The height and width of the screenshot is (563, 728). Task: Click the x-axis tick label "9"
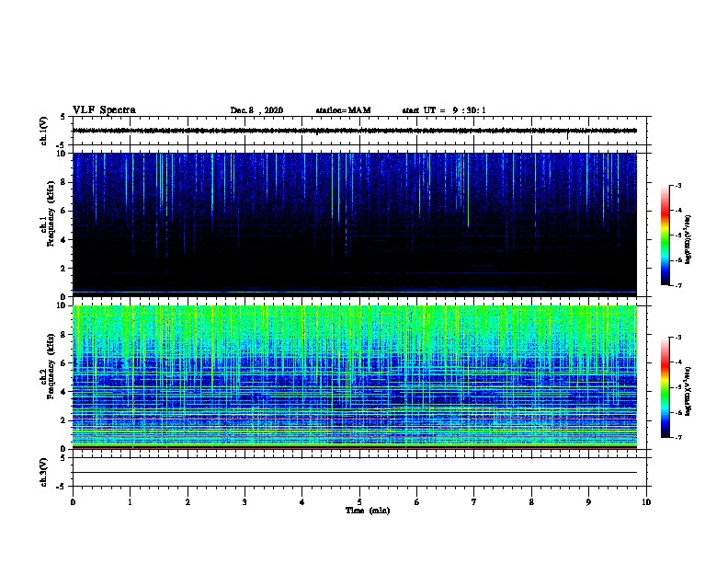588,501
